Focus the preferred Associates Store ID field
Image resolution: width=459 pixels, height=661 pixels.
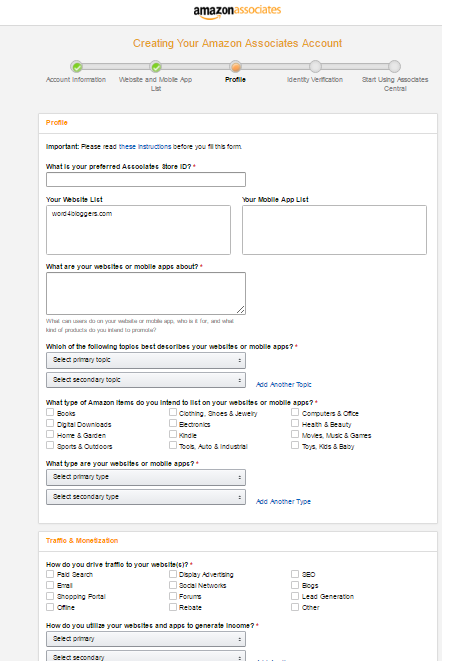(x=146, y=180)
